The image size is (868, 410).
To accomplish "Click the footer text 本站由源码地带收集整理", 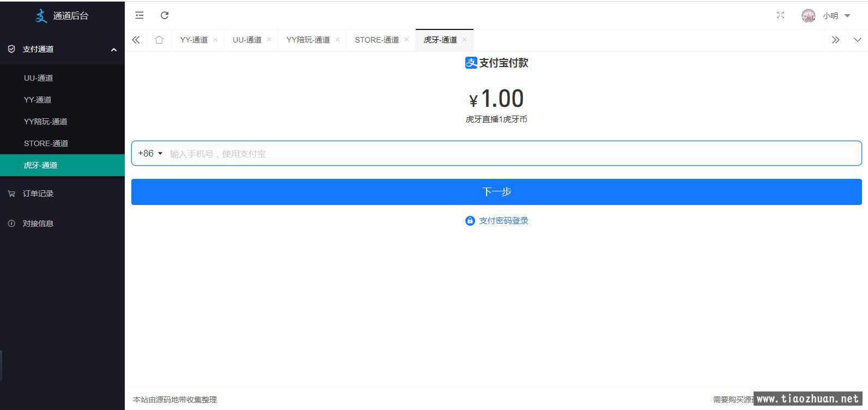I will [175, 400].
